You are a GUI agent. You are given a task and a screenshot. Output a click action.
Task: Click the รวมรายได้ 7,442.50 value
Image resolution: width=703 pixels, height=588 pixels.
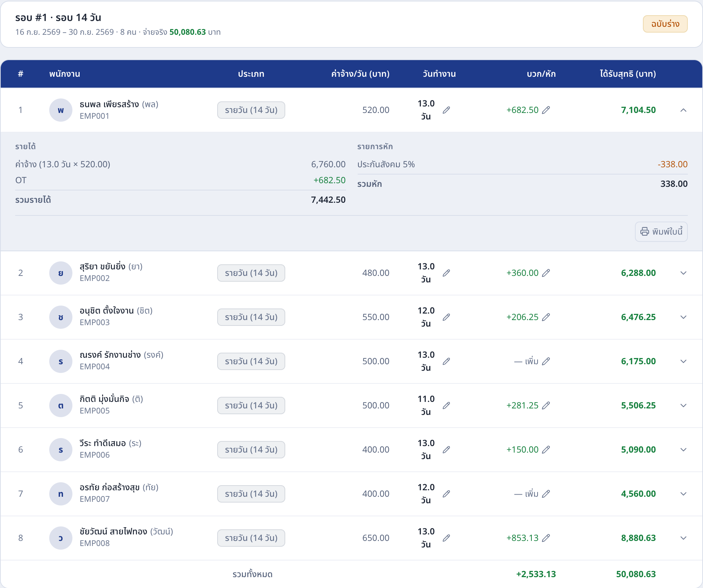(328, 200)
